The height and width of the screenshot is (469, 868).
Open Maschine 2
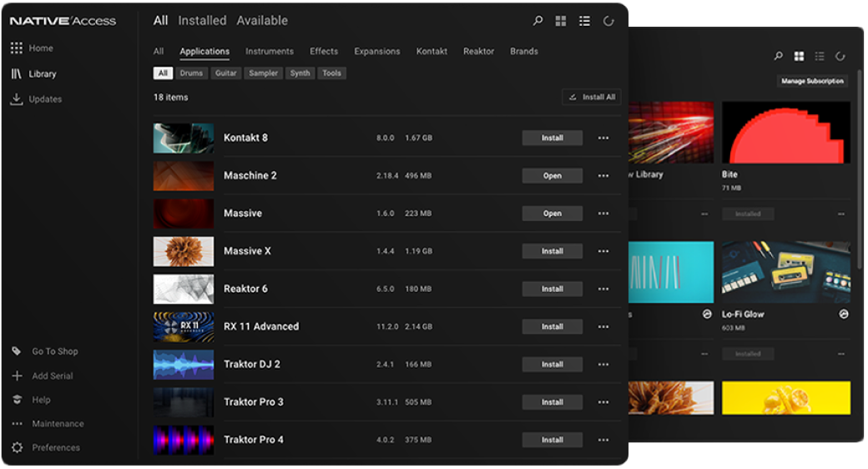[552, 175]
